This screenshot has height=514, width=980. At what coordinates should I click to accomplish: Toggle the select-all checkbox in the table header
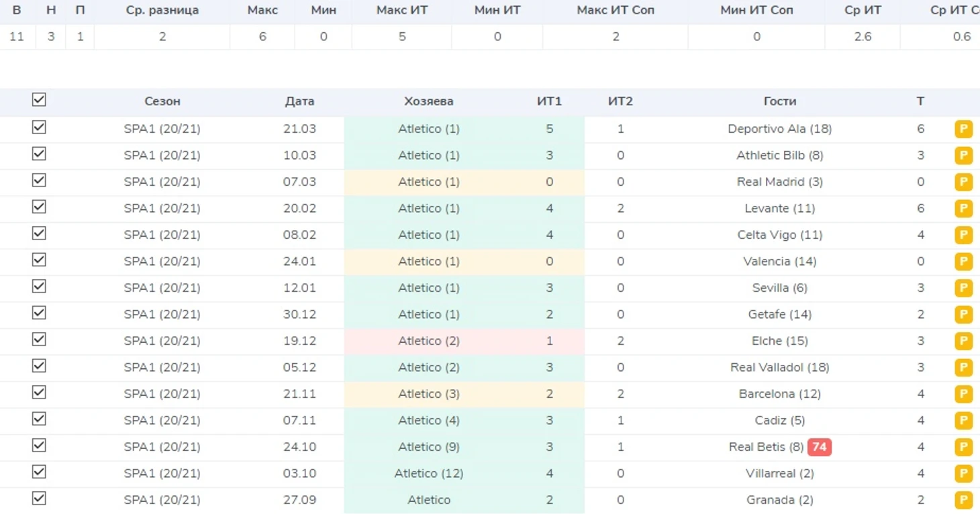pyautogui.click(x=39, y=100)
